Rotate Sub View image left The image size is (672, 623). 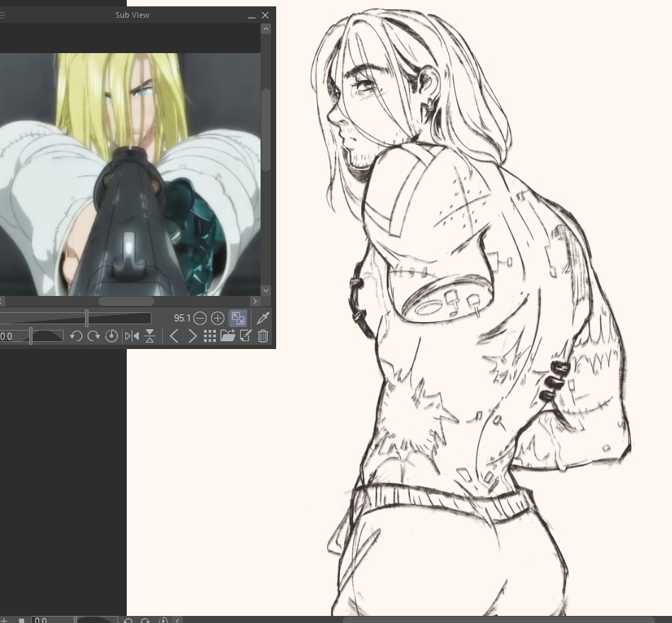[x=76, y=336]
